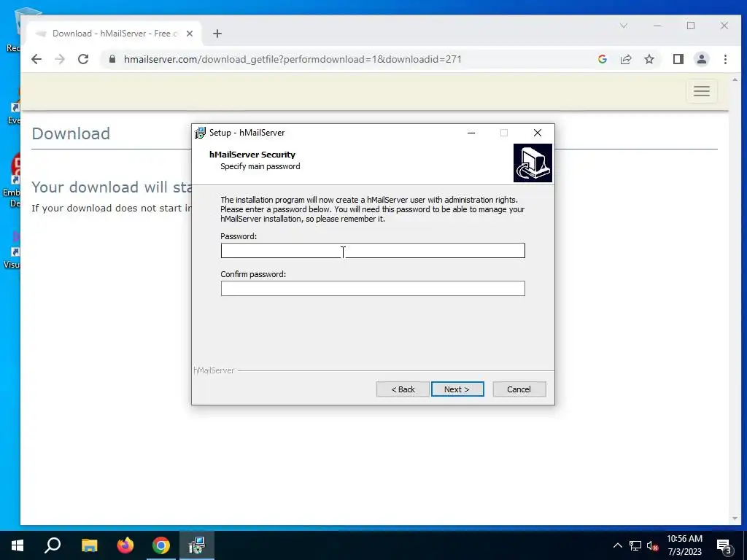Open the tab search chevron in Chrome

point(624,26)
